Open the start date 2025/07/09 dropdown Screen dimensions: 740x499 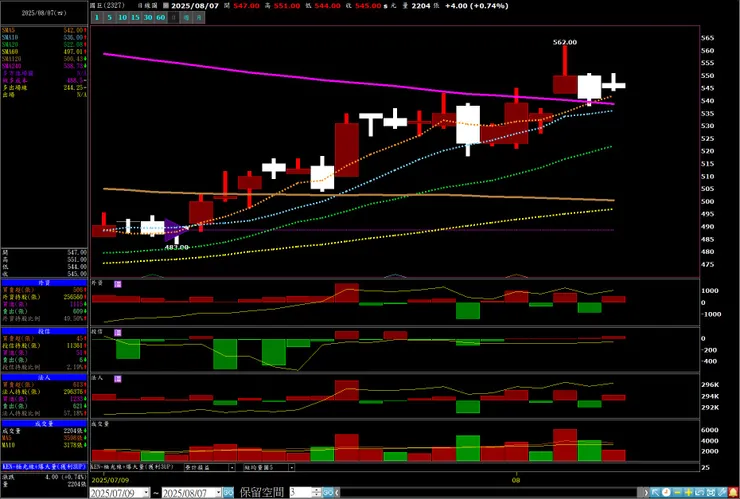pyautogui.click(x=147, y=493)
